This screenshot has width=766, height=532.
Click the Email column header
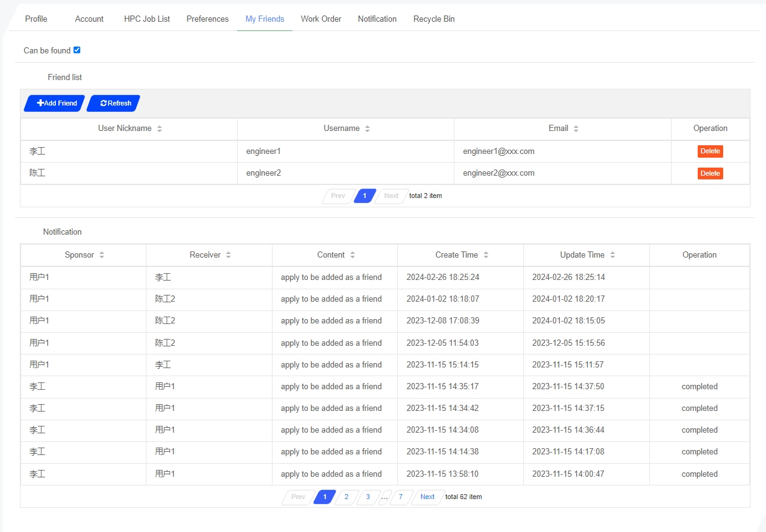click(562, 128)
